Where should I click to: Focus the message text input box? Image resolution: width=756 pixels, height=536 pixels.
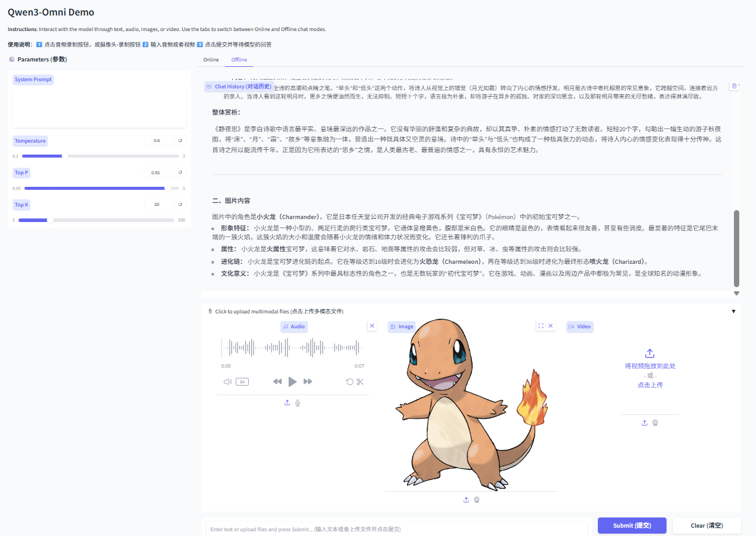coord(397,529)
